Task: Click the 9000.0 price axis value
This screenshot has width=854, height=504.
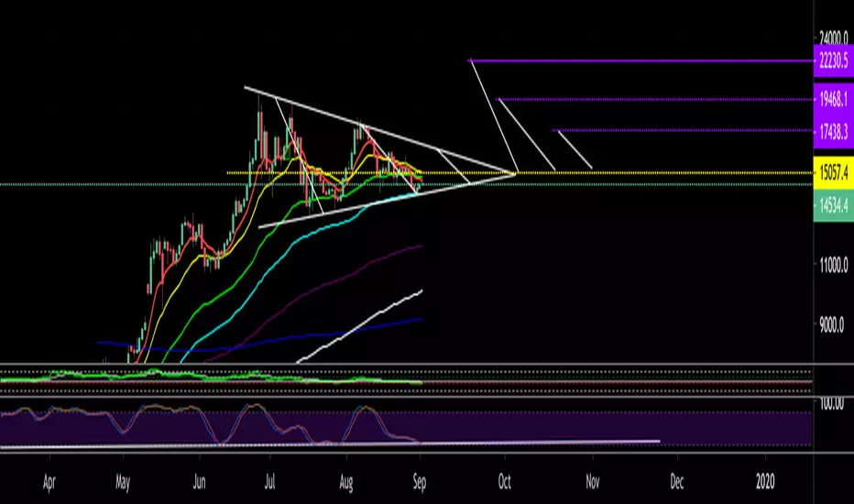Action: [x=832, y=325]
